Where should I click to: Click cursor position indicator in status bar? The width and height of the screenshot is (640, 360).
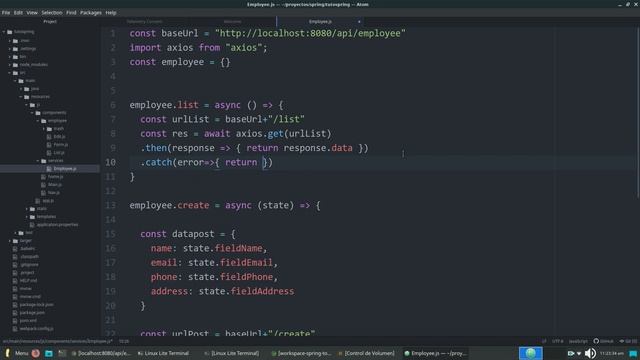124,341
